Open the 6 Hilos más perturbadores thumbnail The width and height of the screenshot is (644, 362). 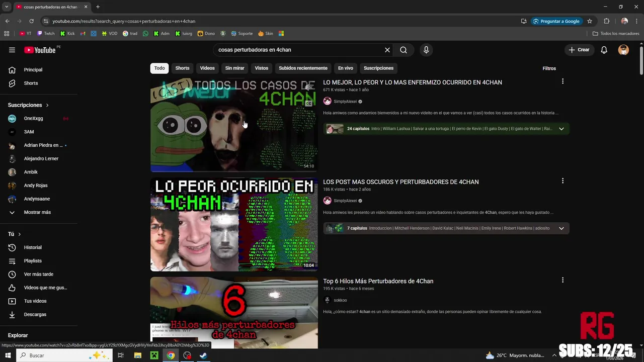pyautogui.click(x=234, y=313)
